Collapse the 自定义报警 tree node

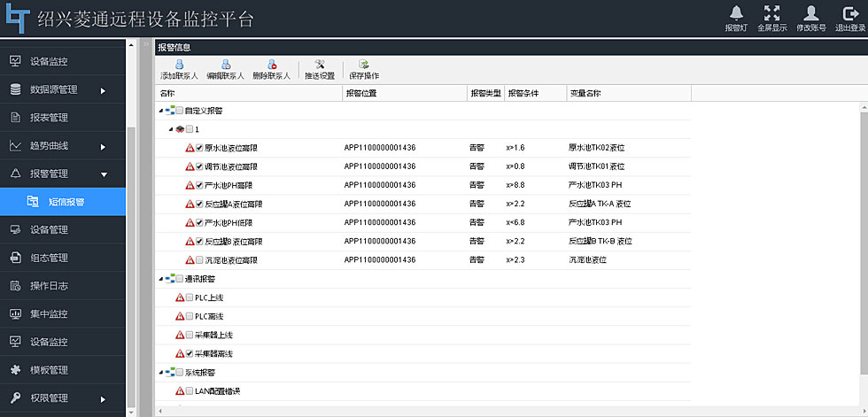pos(160,112)
